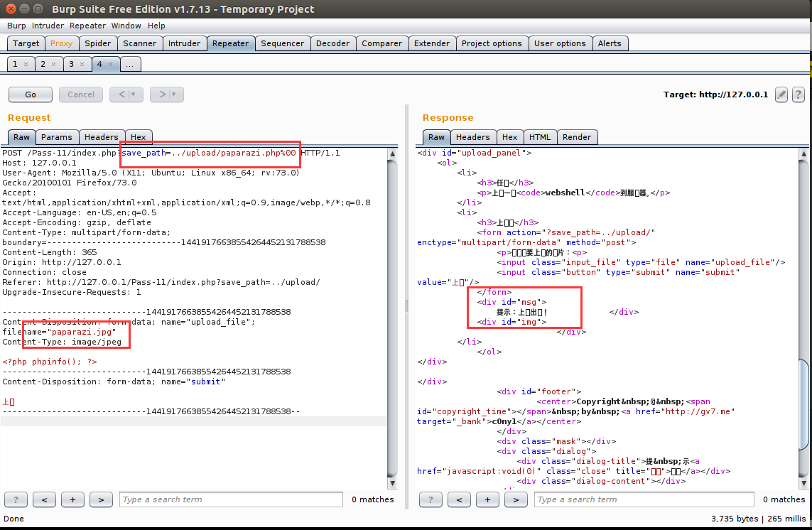Viewport: 812px width, 530px height.
Task: Open the Burp menu
Action: 16,26
